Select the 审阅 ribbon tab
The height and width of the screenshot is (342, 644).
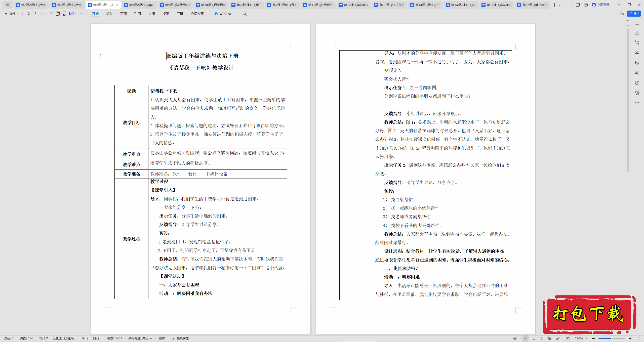(x=152, y=14)
